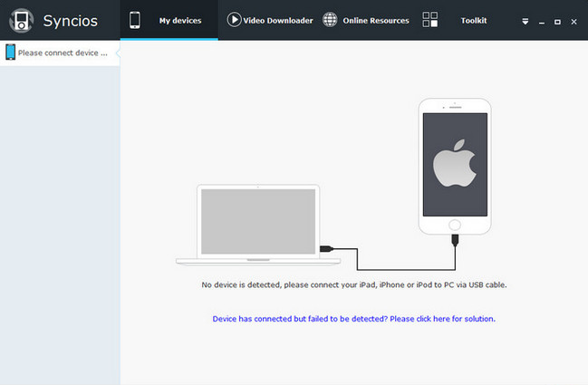Click the play icon for Video Downloader

click(x=235, y=19)
